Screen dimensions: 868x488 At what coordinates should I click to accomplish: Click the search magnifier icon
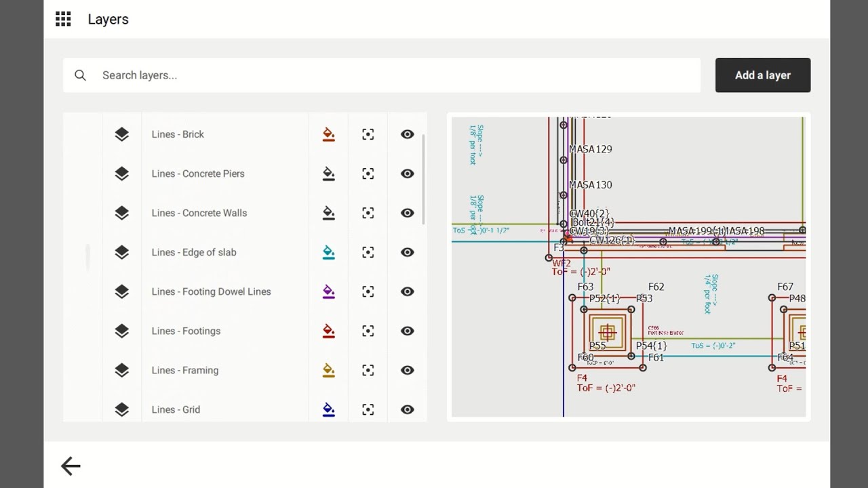(80, 75)
